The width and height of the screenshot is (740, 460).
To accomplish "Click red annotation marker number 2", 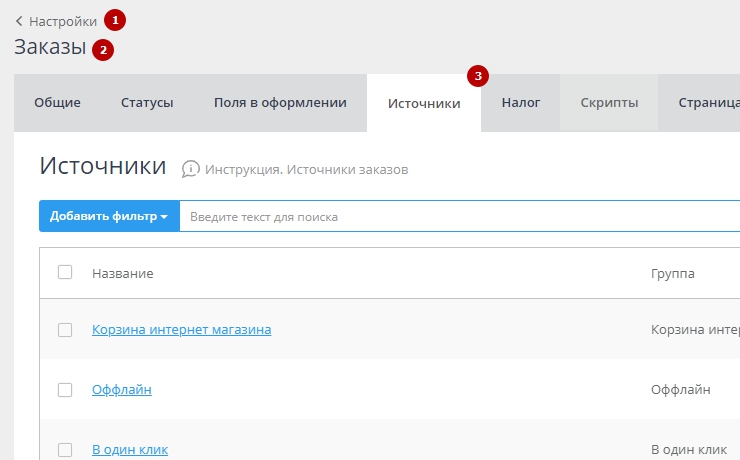I will coord(103,49).
